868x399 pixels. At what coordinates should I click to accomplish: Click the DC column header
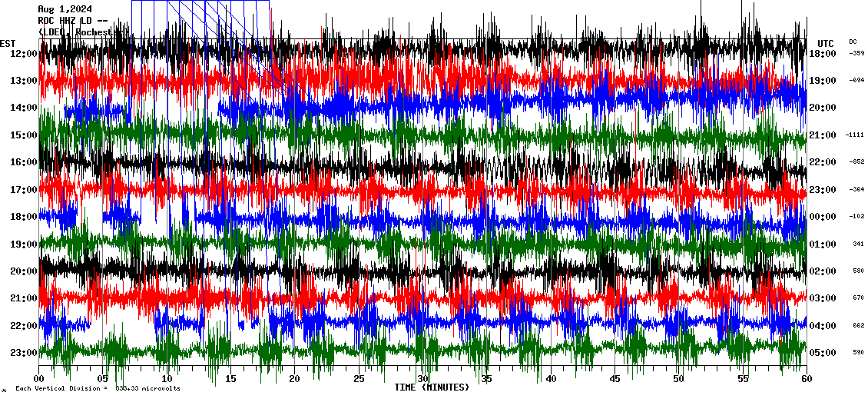[x=853, y=42]
